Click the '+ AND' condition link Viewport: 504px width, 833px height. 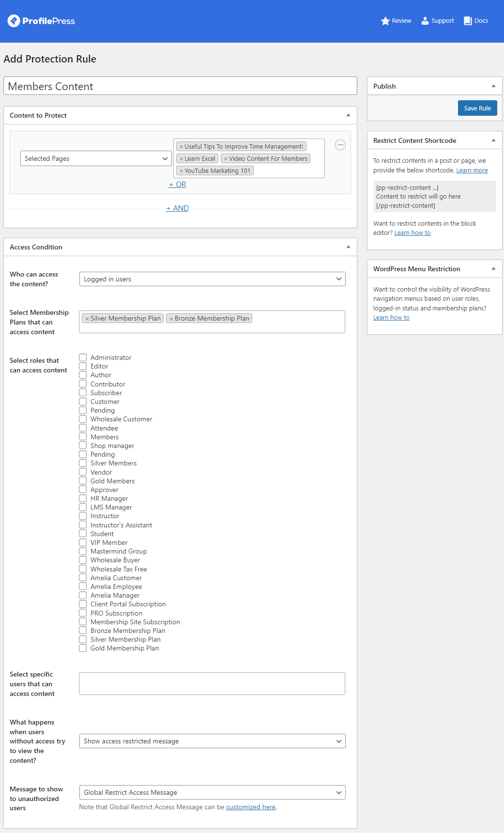[x=178, y=208]
